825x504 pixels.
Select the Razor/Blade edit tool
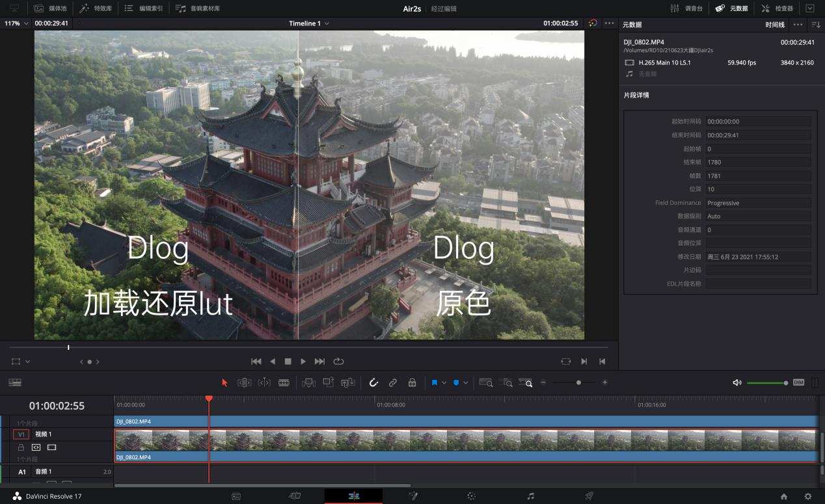[x=284, y=382]
